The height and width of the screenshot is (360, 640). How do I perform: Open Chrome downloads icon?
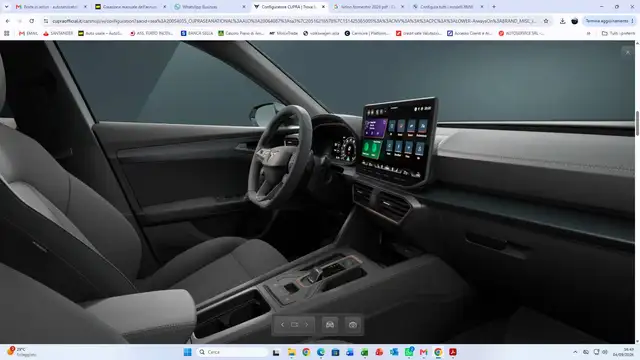562,21
